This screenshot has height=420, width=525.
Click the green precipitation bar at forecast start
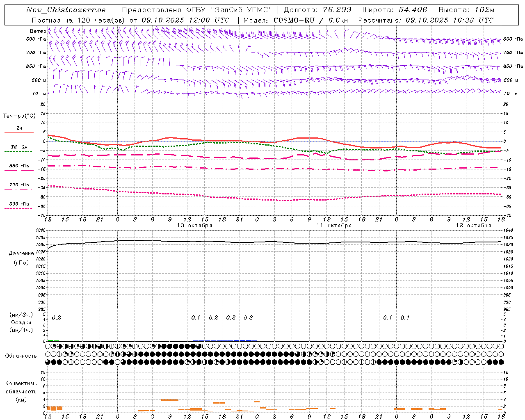pos(53,340)
